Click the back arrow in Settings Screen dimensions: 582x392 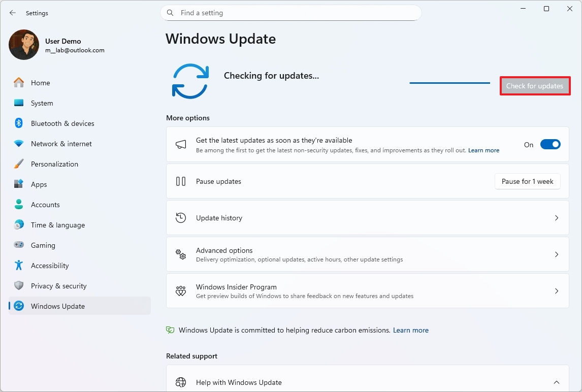pos(13,13)
